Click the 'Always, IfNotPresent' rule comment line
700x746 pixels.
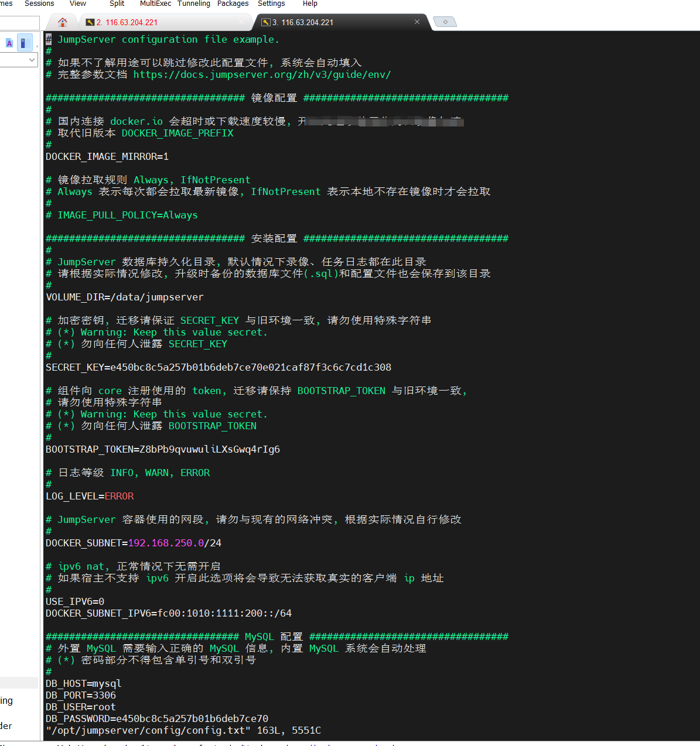point(148,180)
